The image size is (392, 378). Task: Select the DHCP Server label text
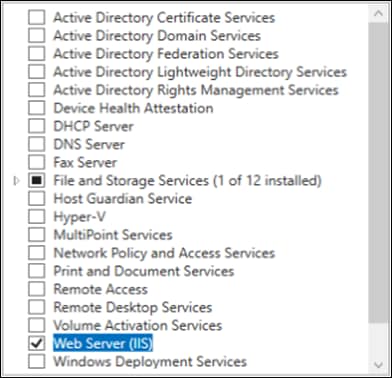93,126
